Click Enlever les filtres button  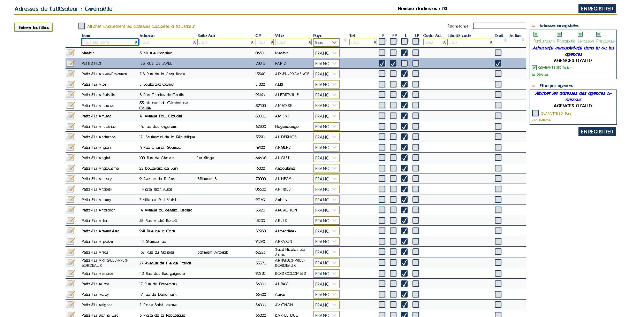tap(33, 28)
